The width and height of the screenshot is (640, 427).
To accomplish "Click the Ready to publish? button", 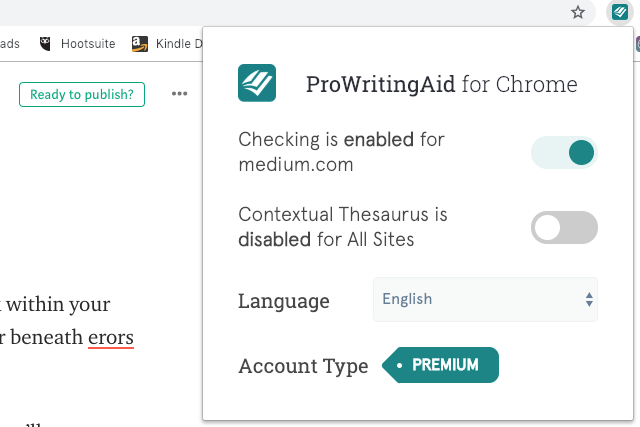I will [x=82, y=94].
